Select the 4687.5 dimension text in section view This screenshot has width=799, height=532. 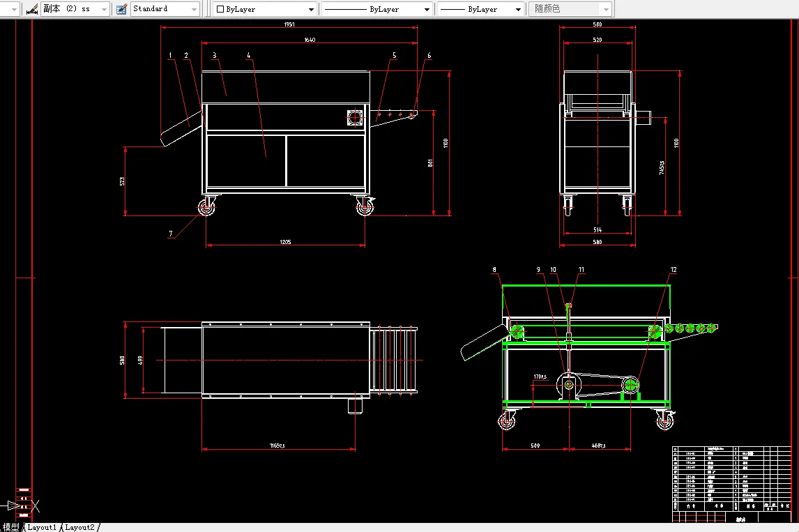point(599,446)
